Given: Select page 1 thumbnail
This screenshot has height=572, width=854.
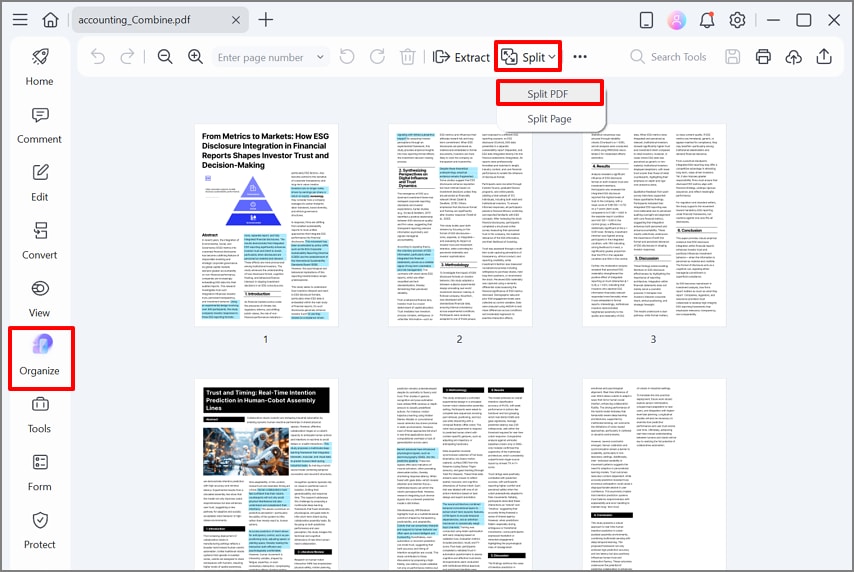Looking at the screenshot, I should tap(266, 225).
